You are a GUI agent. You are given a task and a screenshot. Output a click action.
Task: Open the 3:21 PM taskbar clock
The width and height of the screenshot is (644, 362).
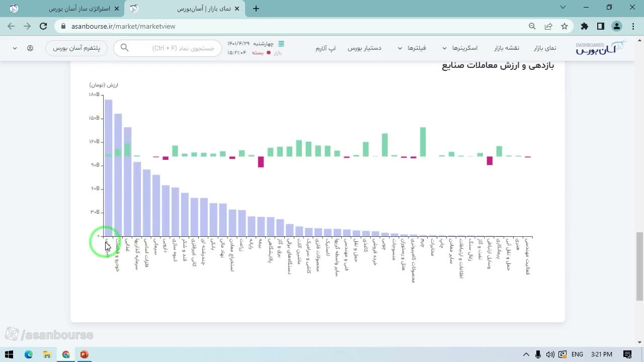pyautogui.click(x=602, y=354)
